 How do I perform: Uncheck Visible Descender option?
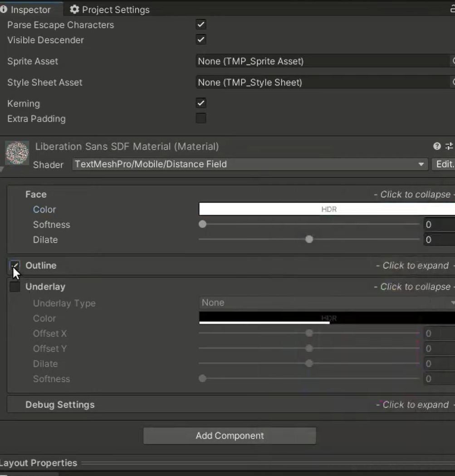(201, 39)
